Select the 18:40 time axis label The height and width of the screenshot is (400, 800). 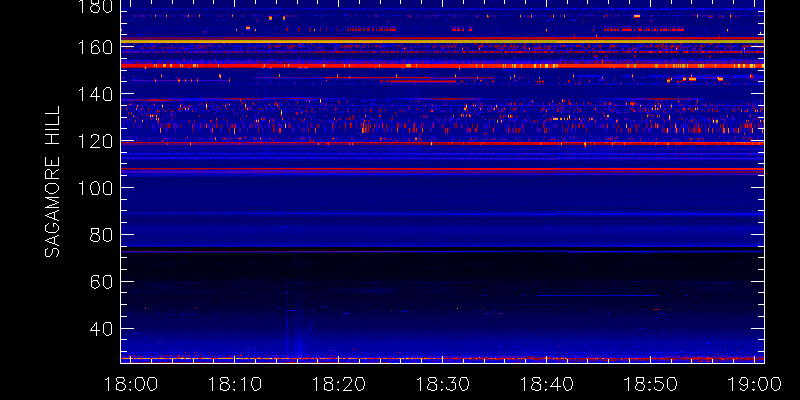tap(546, 383)
